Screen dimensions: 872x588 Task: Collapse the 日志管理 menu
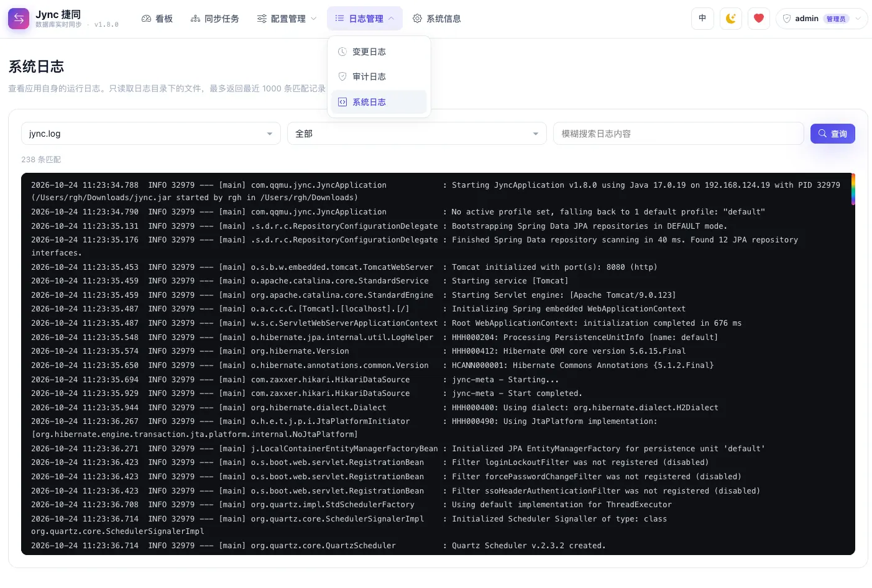365,19
